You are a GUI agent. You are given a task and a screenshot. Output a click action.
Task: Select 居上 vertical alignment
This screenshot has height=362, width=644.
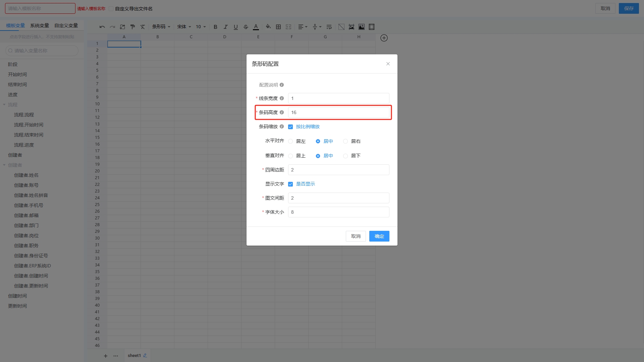pyautogui.click(x=290, y=156)
